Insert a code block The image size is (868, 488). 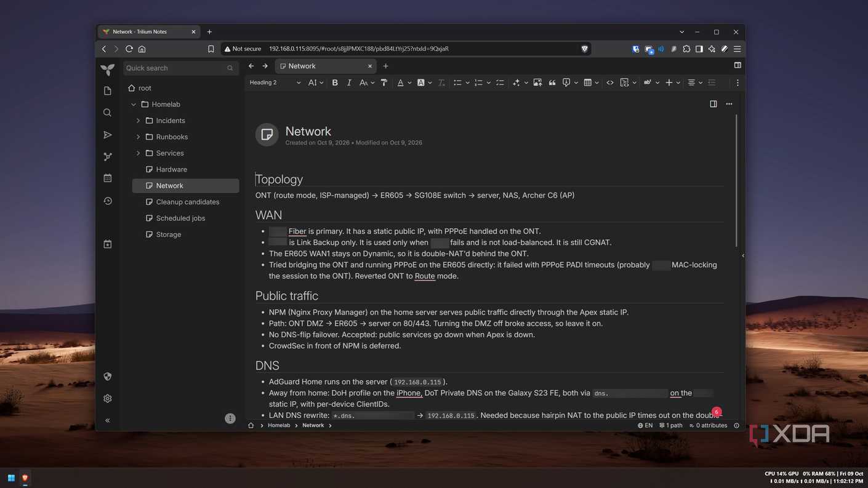coord(624,82)
